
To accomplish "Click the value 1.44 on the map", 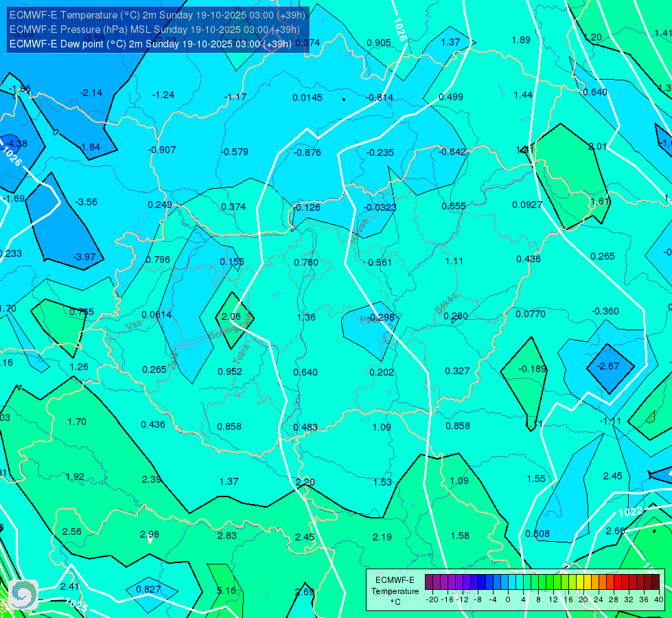I will 523,95.
